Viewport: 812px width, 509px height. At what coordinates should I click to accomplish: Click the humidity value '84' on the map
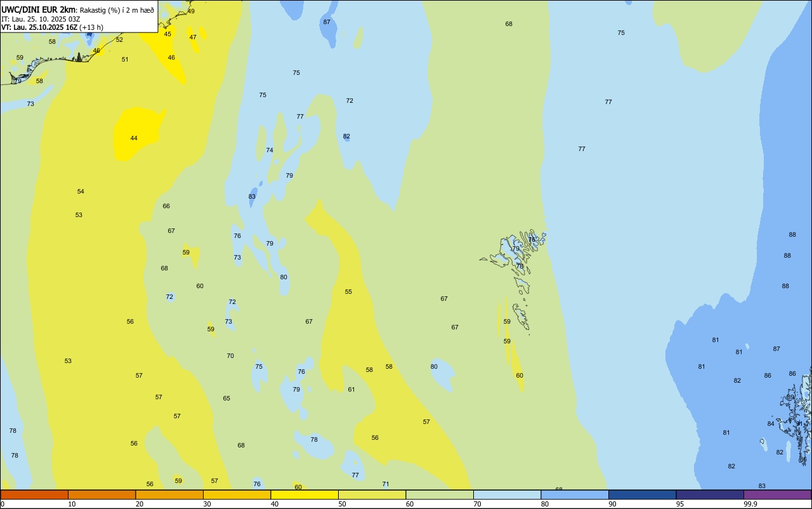pyautogui.click(x=771, y=423)
